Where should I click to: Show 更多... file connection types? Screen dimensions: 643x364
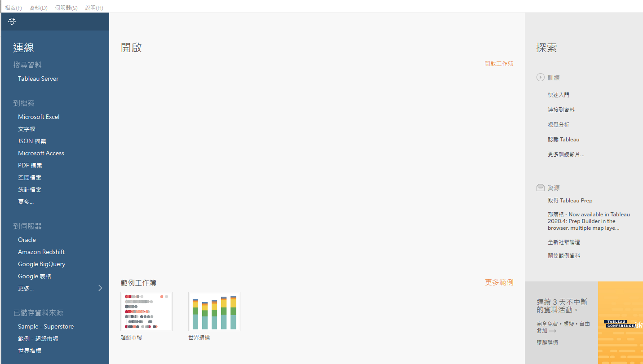pos(26,202)
